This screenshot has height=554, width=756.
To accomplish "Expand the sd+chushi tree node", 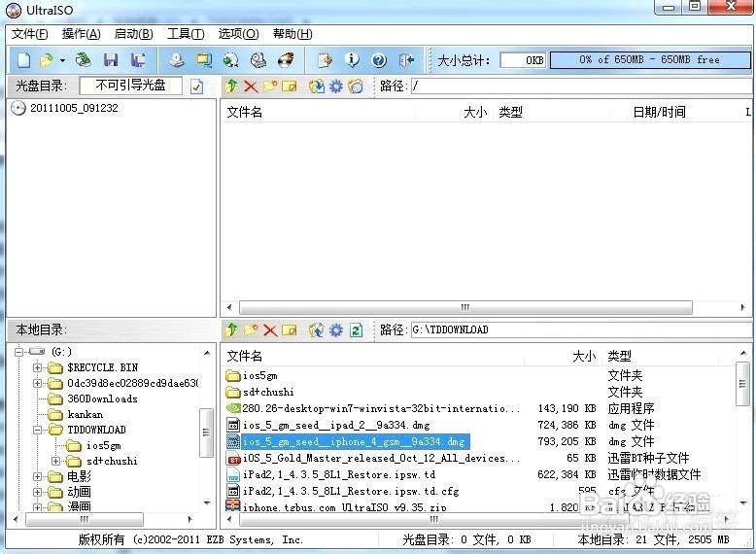I will coord(56,461).
